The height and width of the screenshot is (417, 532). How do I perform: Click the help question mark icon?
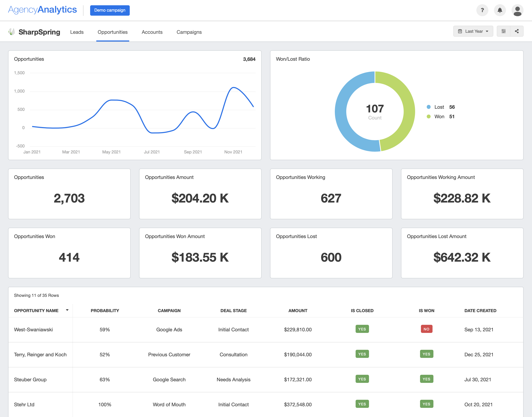click(482, 10)
